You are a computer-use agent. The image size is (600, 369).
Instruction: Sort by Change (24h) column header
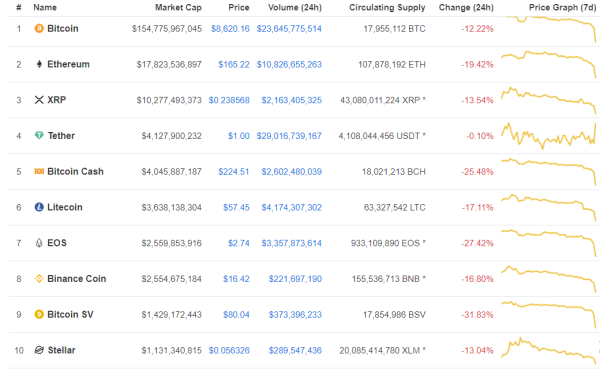[466, 7]
